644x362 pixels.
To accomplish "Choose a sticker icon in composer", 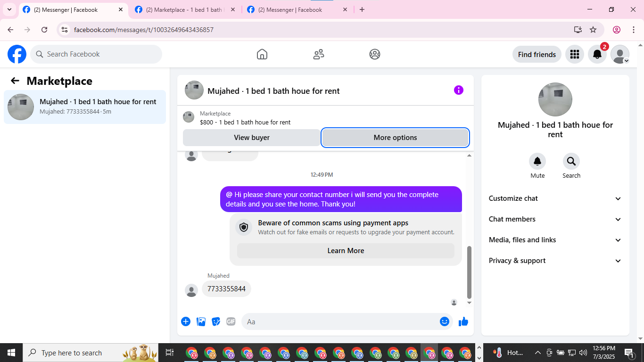I will pos(216,321).
